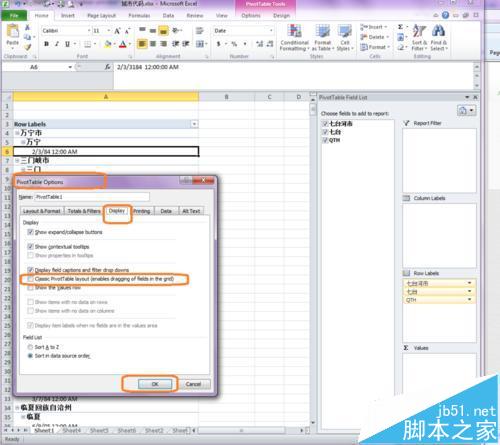Viewport: 500px width, 445px height.
Task: Click the Borders icon in Font group
Action: 87,44
